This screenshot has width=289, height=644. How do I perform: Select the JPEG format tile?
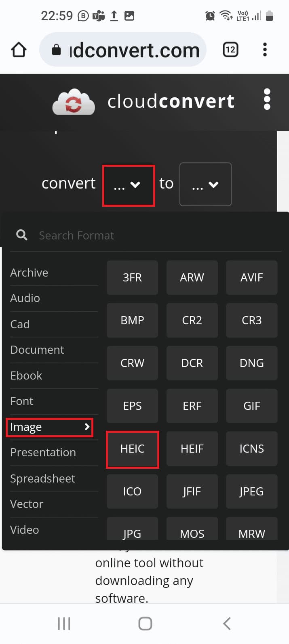coord(251,491)
